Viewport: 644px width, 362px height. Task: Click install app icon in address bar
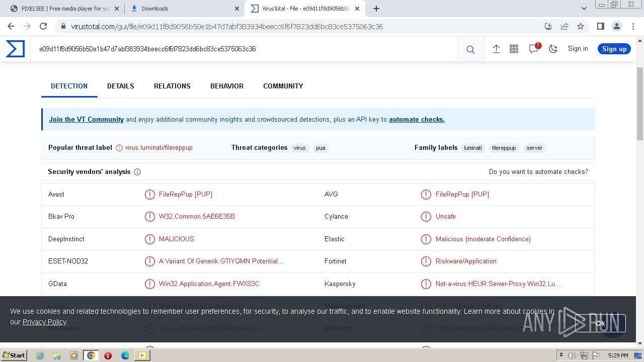pyautogui.click(x=548, y=27)
